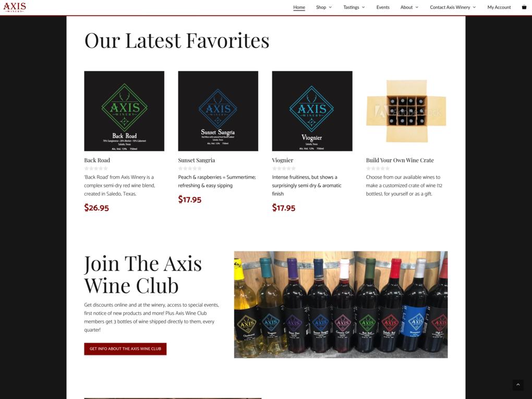Go to the Home menu item
The image size is (532, 399).
coord(299,7)
